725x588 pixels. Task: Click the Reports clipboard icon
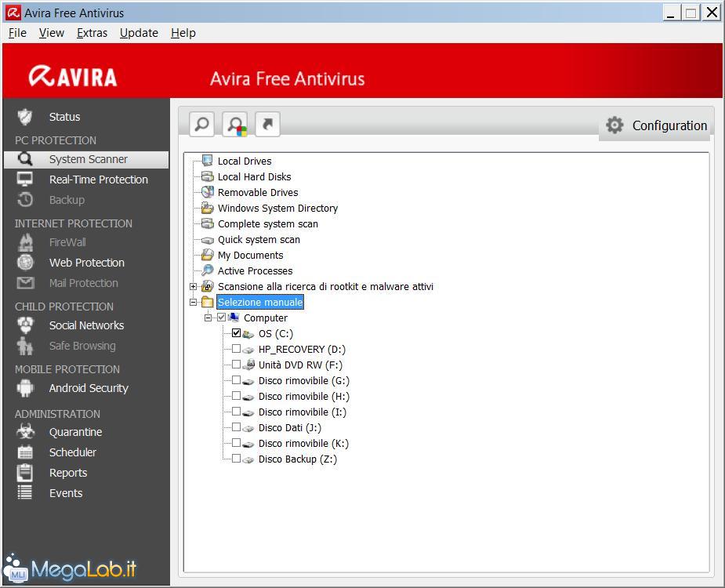coord(24,472)
